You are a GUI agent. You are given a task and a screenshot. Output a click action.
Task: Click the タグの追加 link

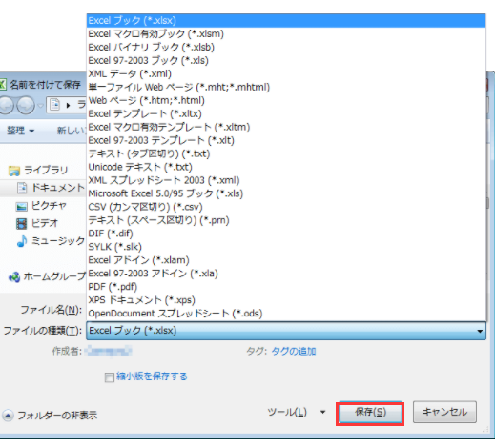click(x=294, y=352)
